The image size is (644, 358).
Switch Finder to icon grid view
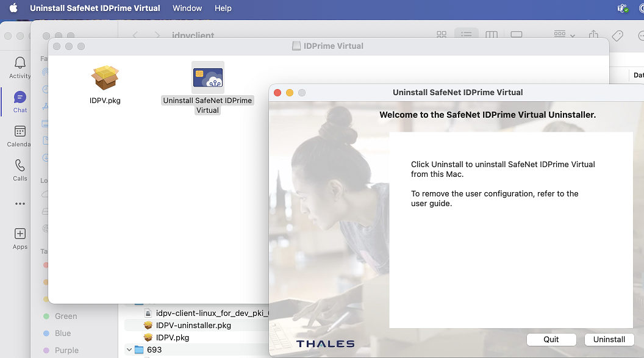pyautogui.click(x=442, y=35)
